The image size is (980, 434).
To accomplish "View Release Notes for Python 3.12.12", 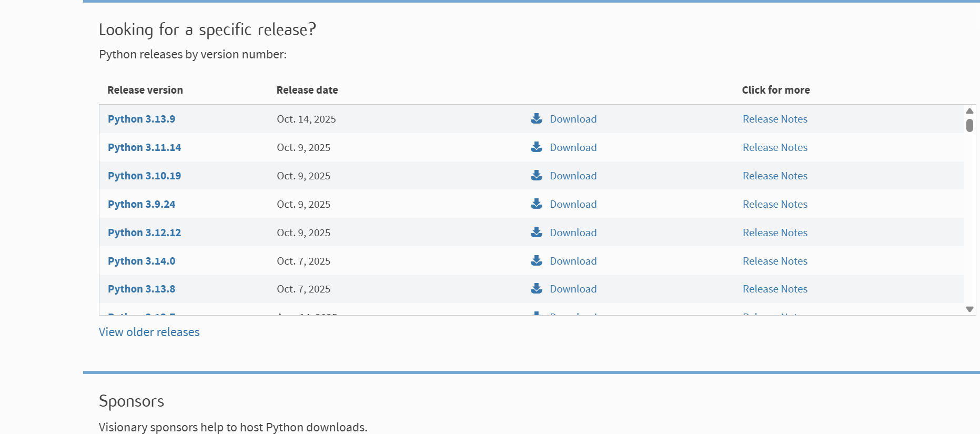I will (x=775, y=233).
